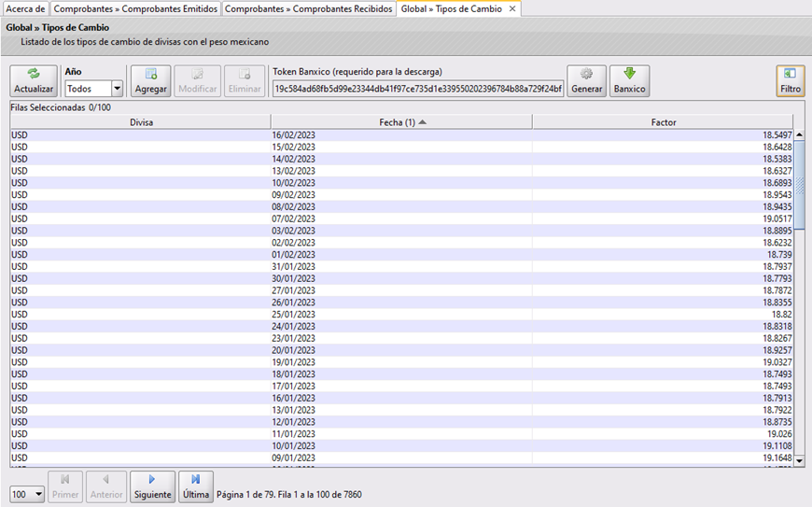Viewport: 812px width, 507px height.
Task: Click the factor value 19.026
Action: coord(779,434)
